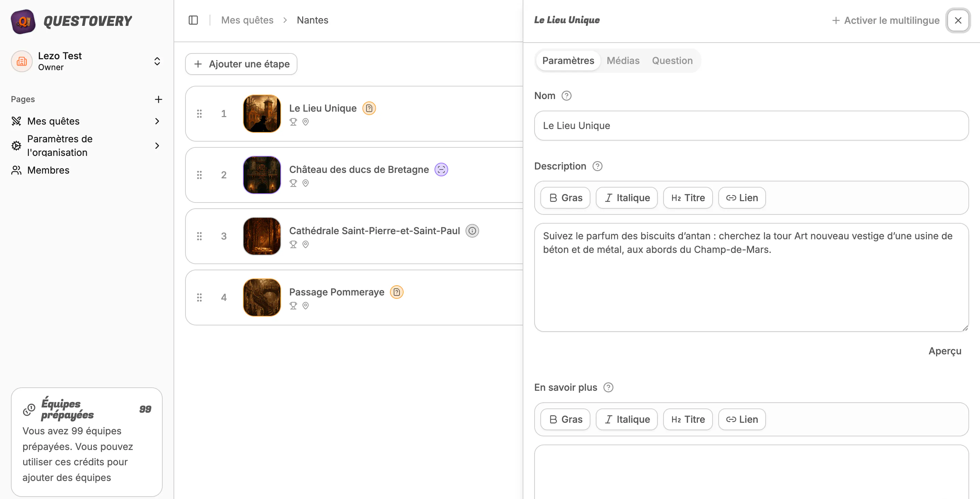
Task: Go to the Mes quêtes breadcrumb
Action: [247, 20]
